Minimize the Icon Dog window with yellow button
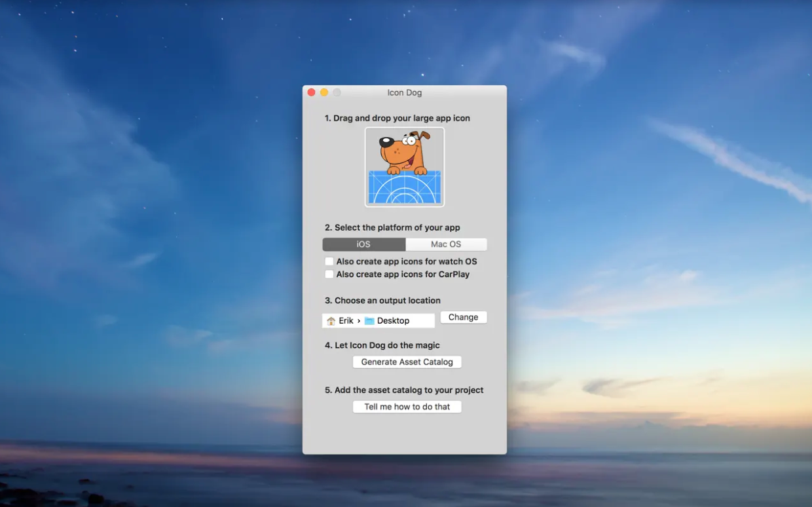 click(324, 92)
